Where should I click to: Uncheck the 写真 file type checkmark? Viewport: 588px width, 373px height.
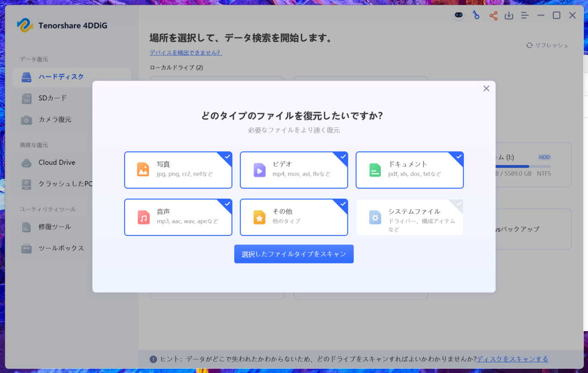(227, 157)
